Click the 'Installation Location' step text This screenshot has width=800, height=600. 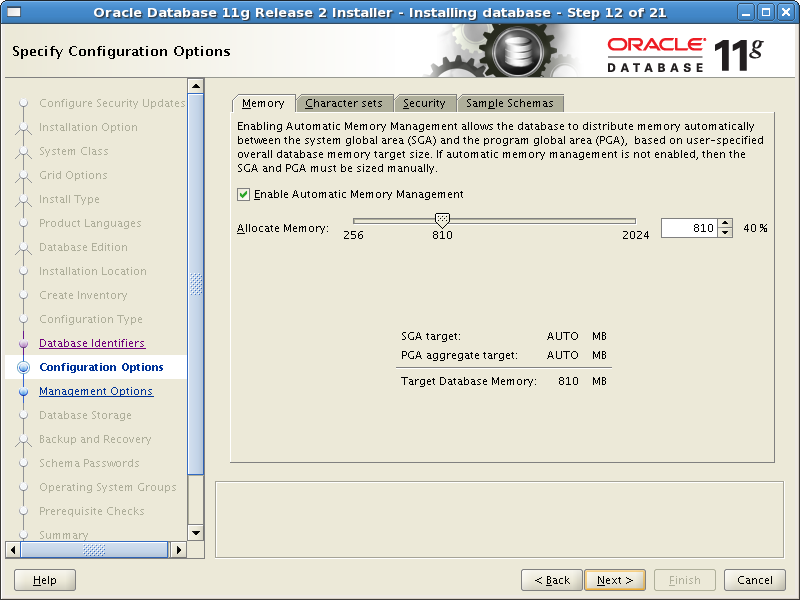93,271
